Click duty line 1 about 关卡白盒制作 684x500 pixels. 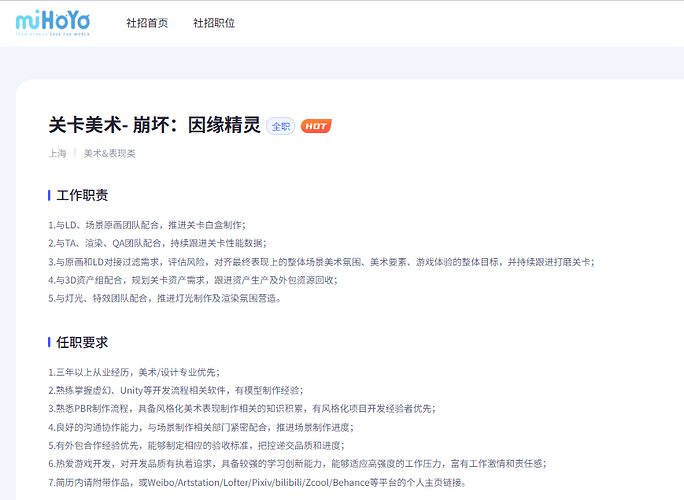147,225
